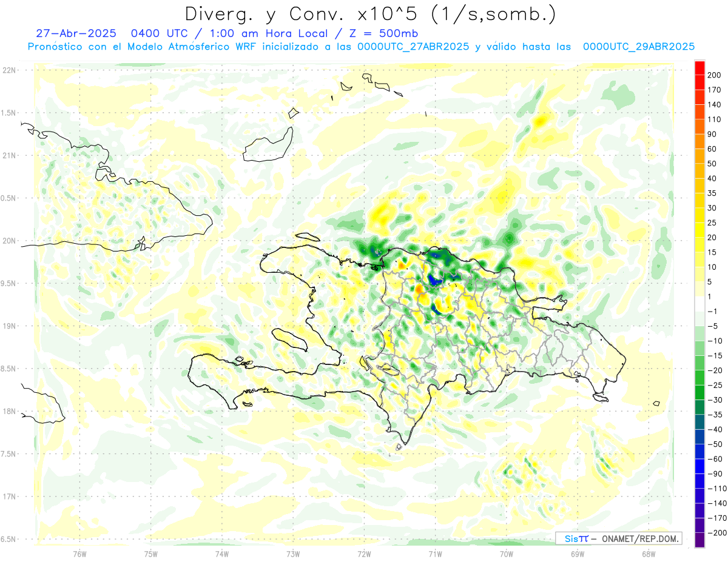Click the "-200" color scale label
This screenshot has width=728, height=562.
click(717, 533)
